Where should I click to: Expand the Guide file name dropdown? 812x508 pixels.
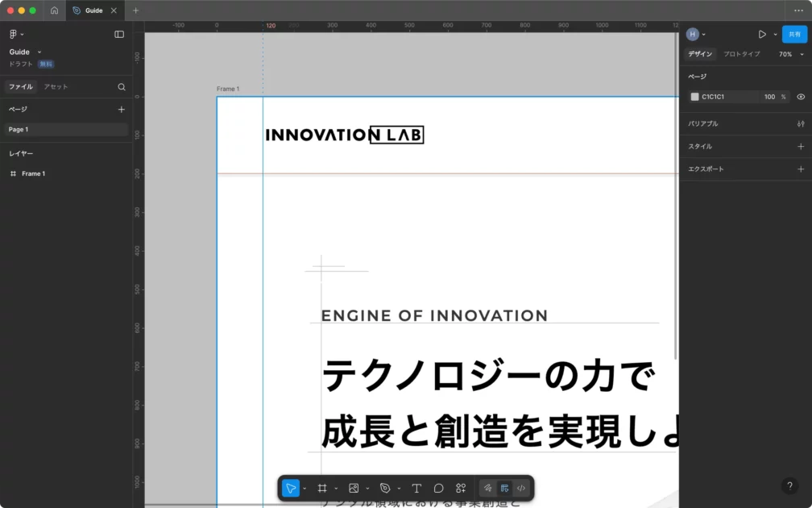[x=39, y=52]
